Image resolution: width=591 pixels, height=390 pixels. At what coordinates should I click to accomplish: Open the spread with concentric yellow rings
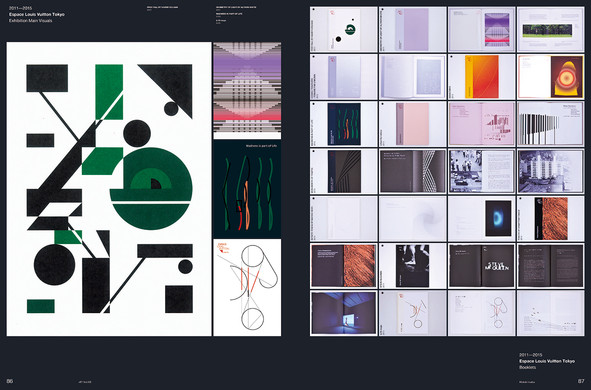(551, 76)
